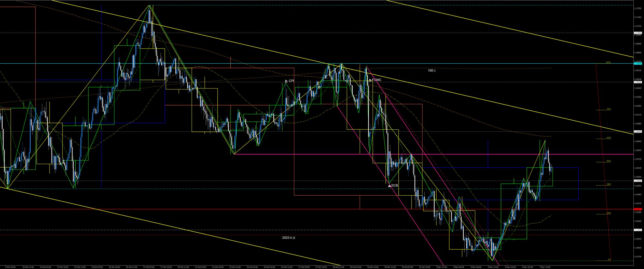This screenshot has width=644, height=269.
Task: Click the Fibonacci 100.0 level label
Action: (x=608, y=62)
